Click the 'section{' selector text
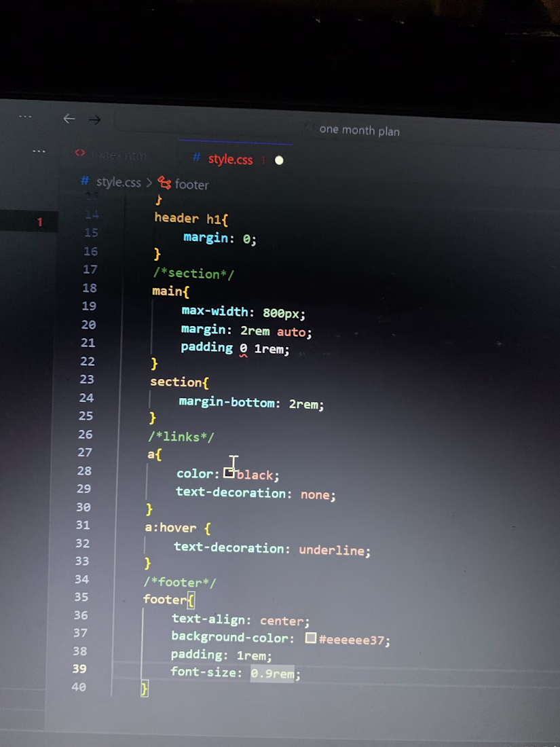Viewport: 560px width, 747px height. pyautogui.click(x=179, y=382)
